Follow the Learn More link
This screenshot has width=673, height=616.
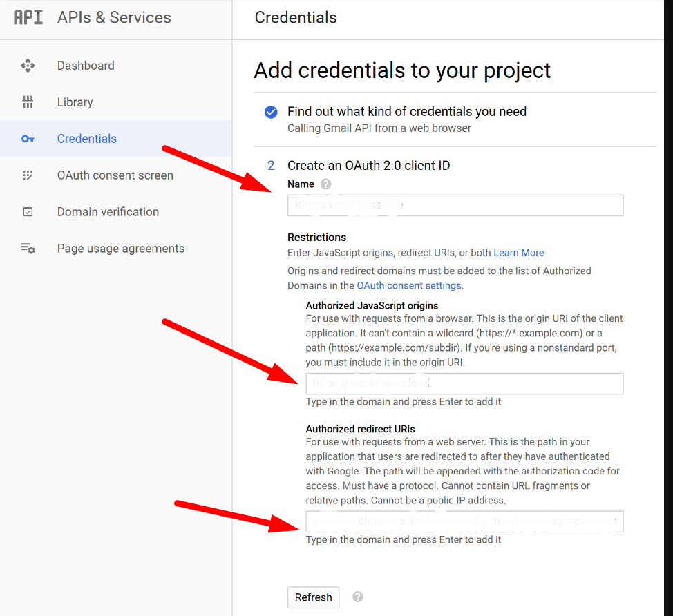[518, 253]
